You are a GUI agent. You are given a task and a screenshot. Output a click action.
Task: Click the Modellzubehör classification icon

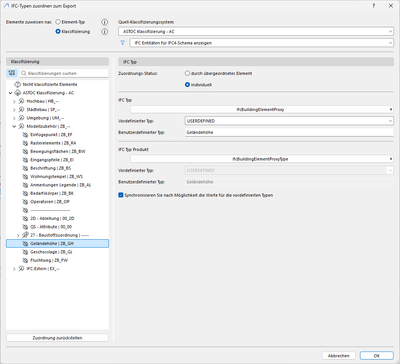21,126
